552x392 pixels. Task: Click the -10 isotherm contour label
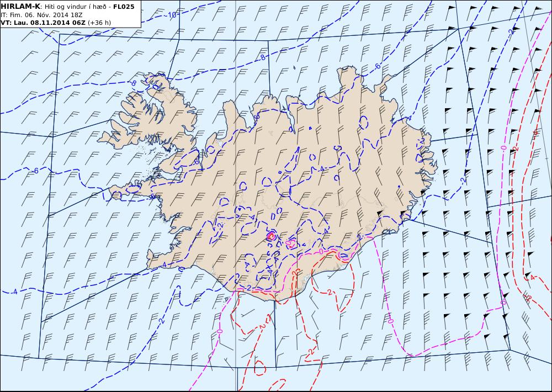point(171,15)
